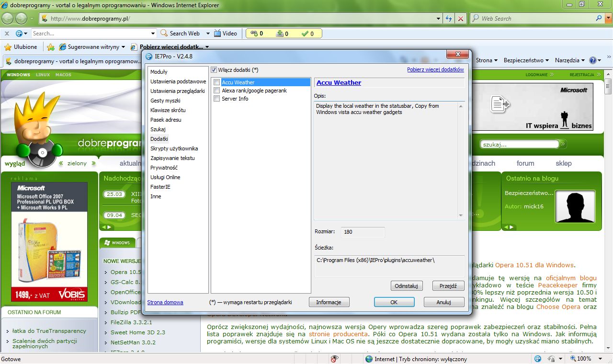Click the IE7Pro icon in status bar
The height and width of the screenshot is (364, 613).
pyautogui.click(x=538, y=359)
